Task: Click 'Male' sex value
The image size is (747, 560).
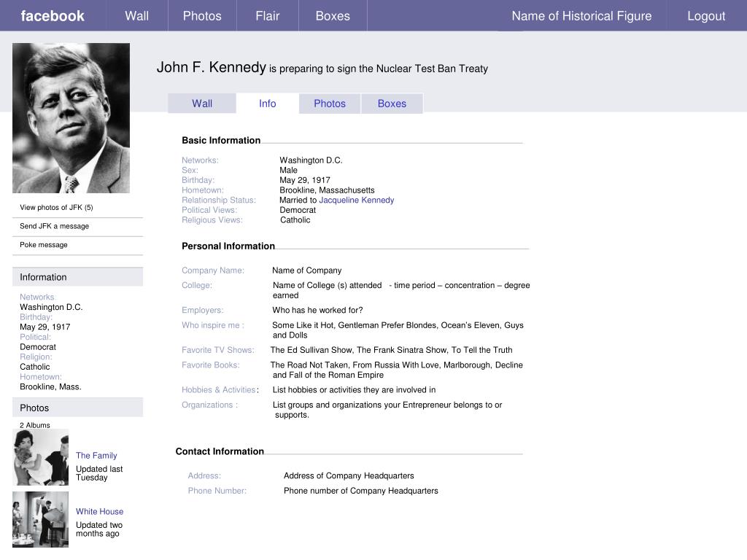Action: [288, 170]
